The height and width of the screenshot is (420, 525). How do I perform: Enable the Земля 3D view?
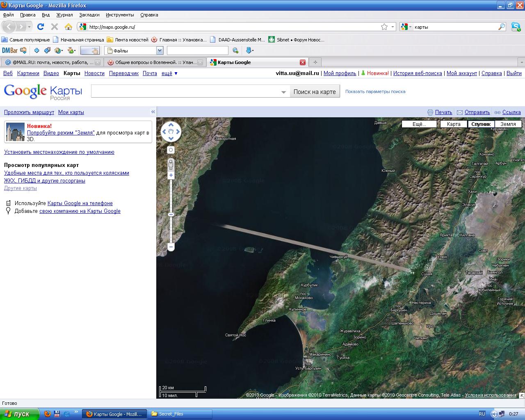pos(508,124)
